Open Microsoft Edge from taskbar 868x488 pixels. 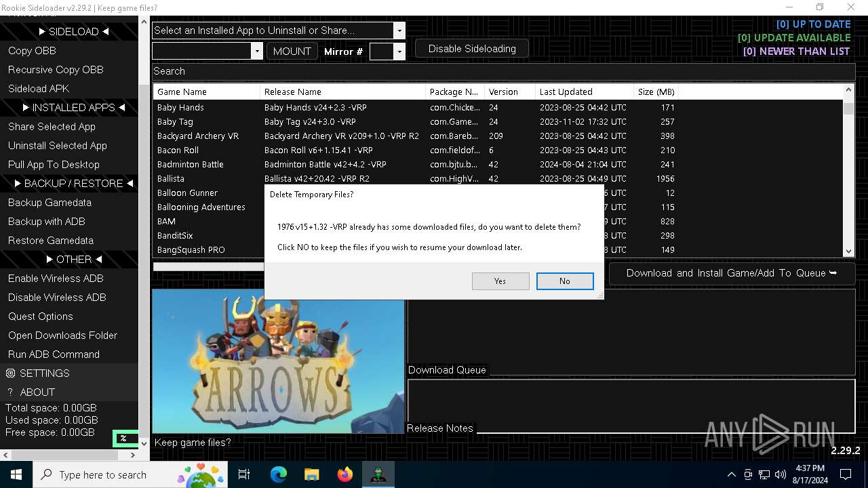pos(279,474)
